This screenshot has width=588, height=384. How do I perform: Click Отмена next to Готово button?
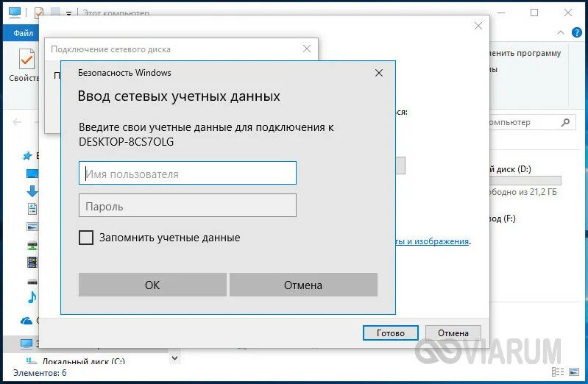(453, 333)
